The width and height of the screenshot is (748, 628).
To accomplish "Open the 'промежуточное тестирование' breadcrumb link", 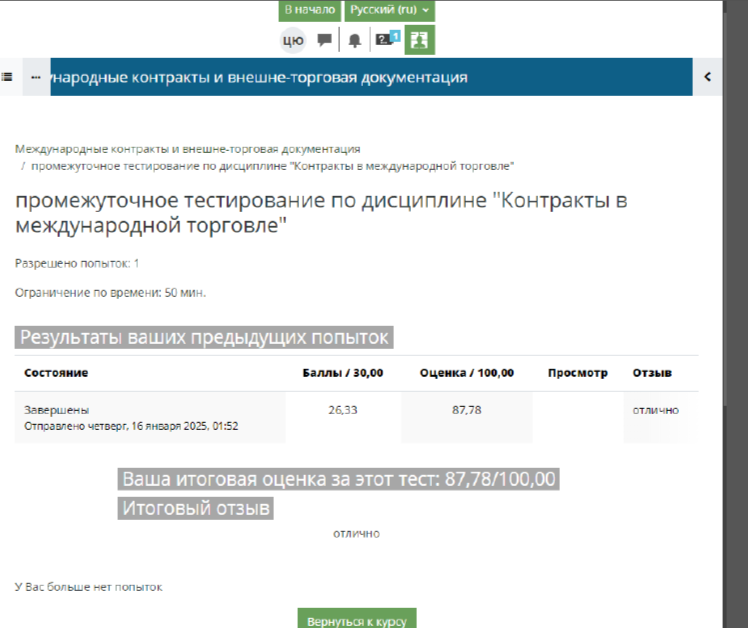I will (x=272, y=165).
